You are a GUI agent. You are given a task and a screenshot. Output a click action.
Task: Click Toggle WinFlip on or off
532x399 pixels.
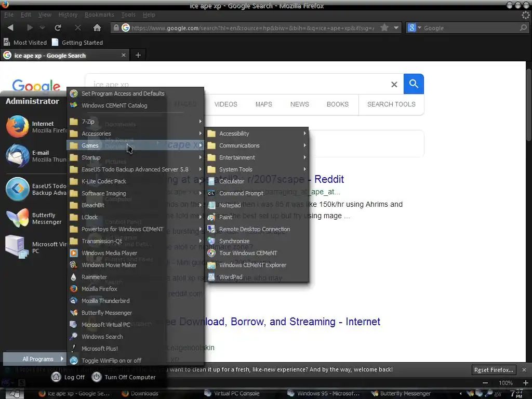pos(136,361)
